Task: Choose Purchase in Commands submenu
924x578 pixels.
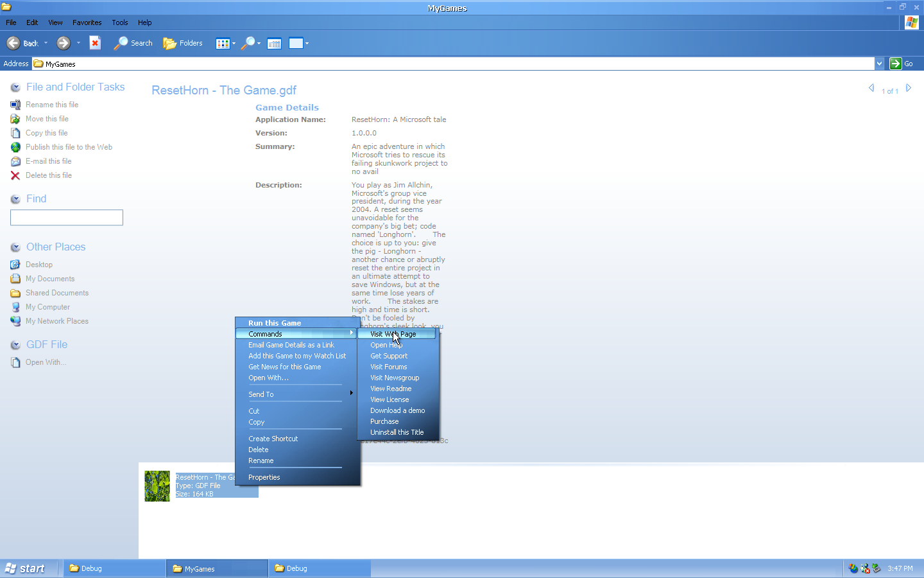Action: coord(397,421)
